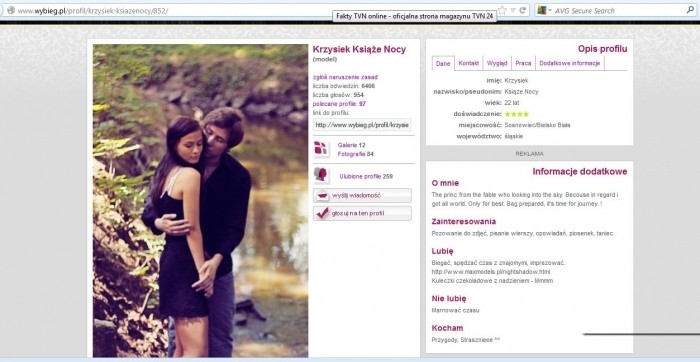The height and width of the screenshot is (362, 700).
Task: Open the Dodatkowe informacje tab
Action: pos(570,63)
